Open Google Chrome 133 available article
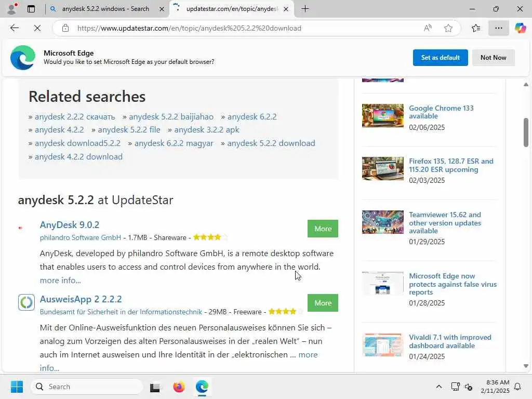 coord(441,112)
